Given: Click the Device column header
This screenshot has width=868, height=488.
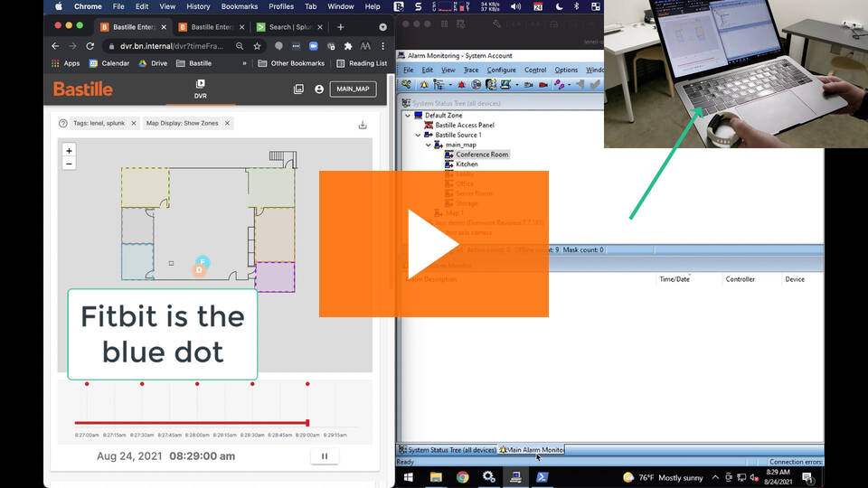Looking at the screenshot, I should 795,279.
